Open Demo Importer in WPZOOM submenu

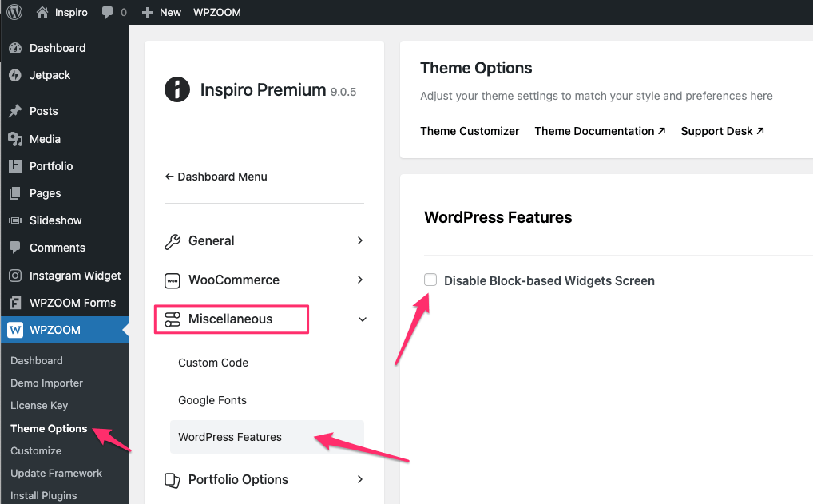coord(46,383)
